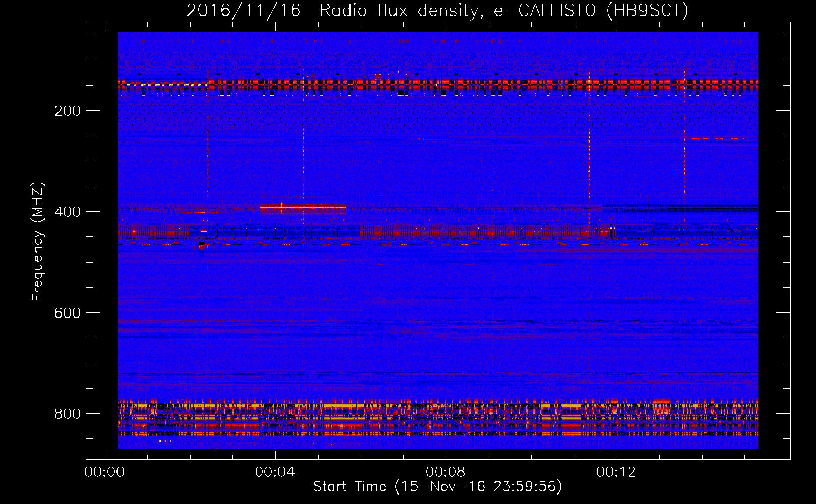The width and height of the screenshot is (816, 504).
Task: Click the 00:00 time tick label
Action: coord(104,472)
